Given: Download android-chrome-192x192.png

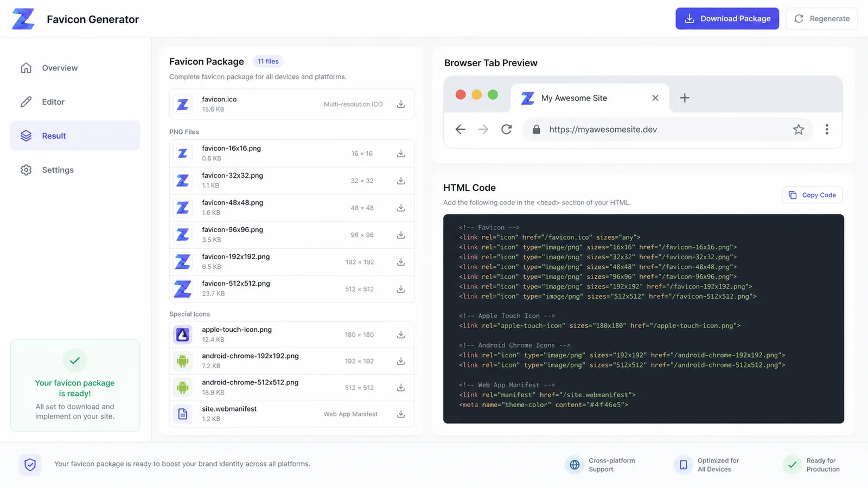Looking at the screenshot, I should [401, 361].
